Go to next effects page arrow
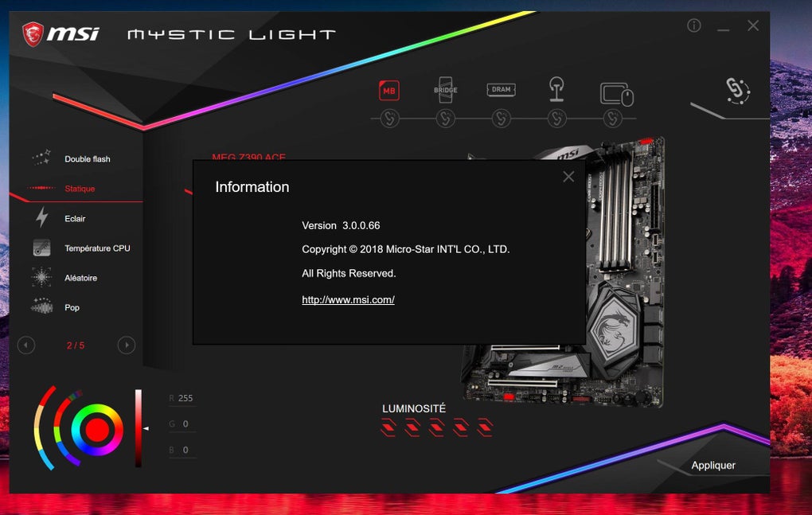This screenshot has height=515, width=812. 127,345
